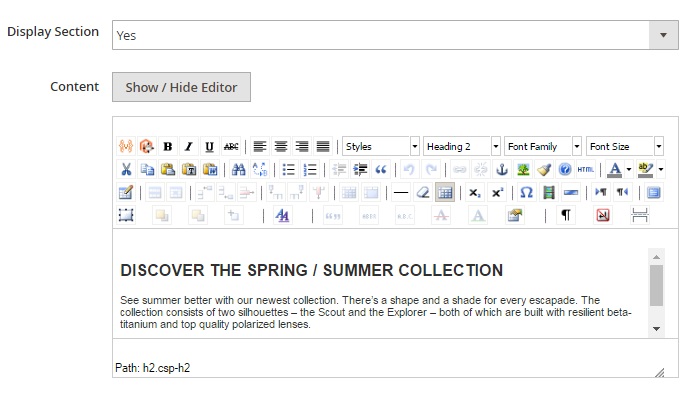The height and width of the screenshot is (393, 697).
Task: Insert a new table
Action: 126,192
